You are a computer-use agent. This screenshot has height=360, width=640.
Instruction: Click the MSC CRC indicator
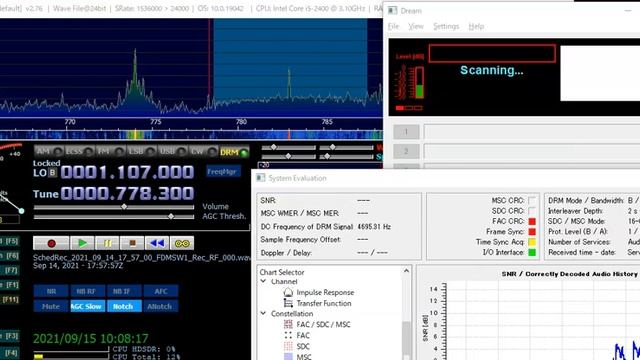pos(532,200)
